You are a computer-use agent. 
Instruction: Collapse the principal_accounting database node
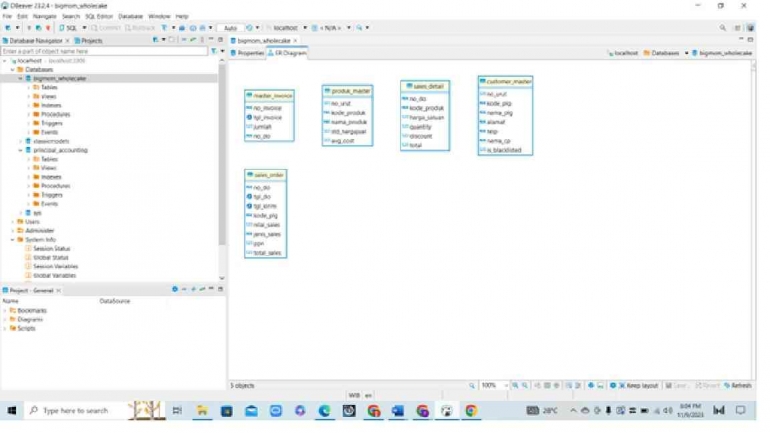pos(21,150)
